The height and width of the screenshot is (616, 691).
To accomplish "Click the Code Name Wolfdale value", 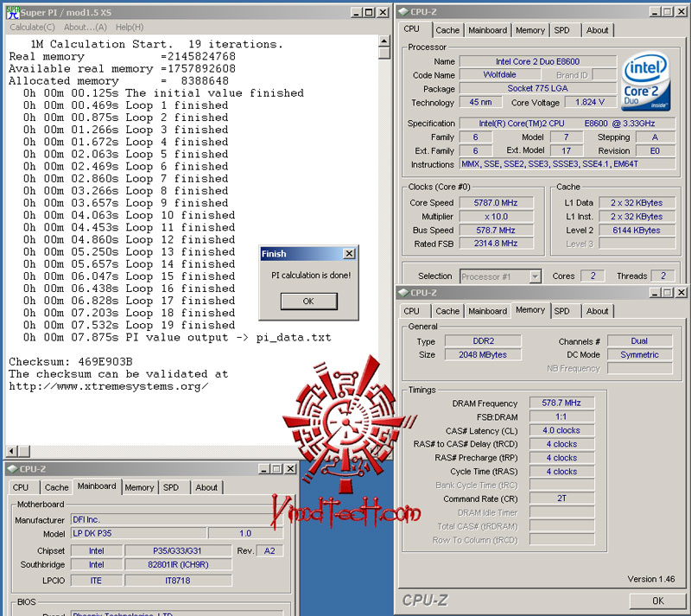I will click(499, 75).
